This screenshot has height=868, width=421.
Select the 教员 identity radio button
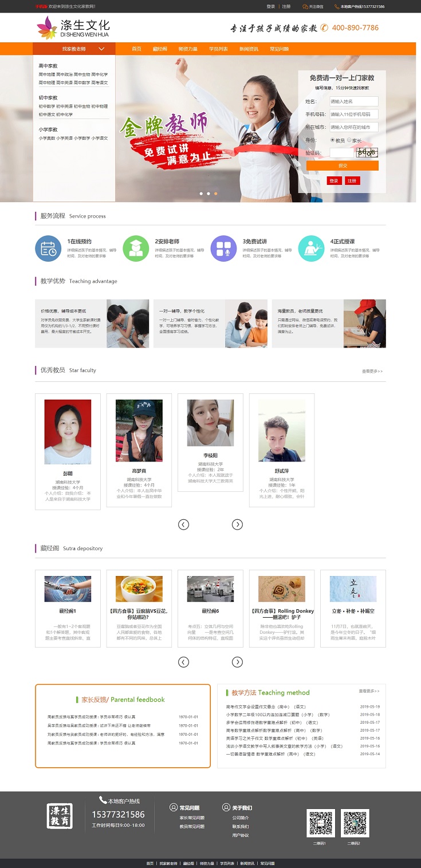[x=333, y=140]
